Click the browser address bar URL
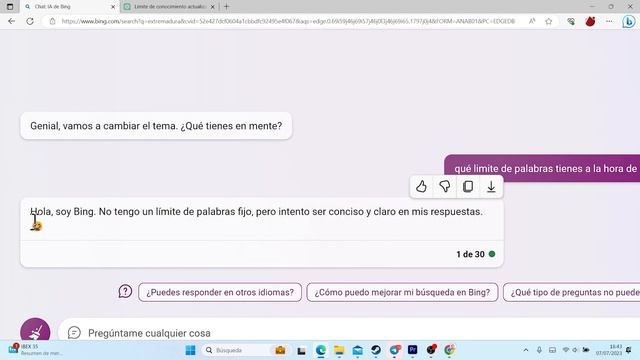Viewport: 640px width, 360px height. click(x=288, y=21)
